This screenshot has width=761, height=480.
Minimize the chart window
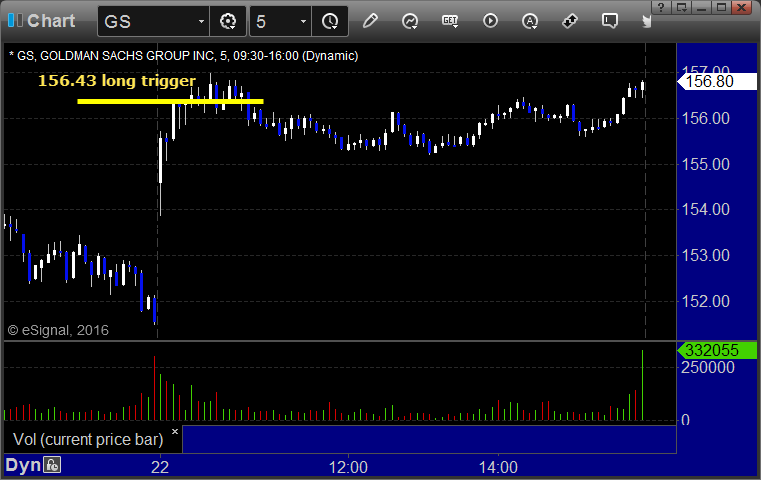(701, 7)
